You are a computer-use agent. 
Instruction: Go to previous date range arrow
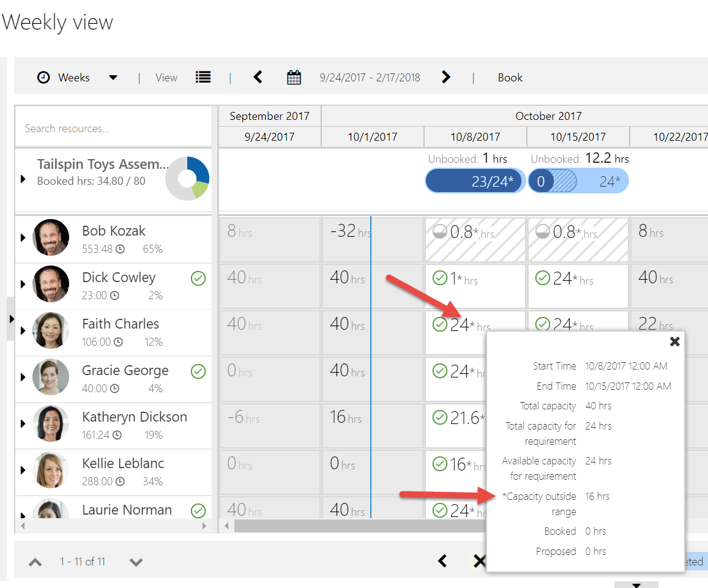[x=258, y=77]
